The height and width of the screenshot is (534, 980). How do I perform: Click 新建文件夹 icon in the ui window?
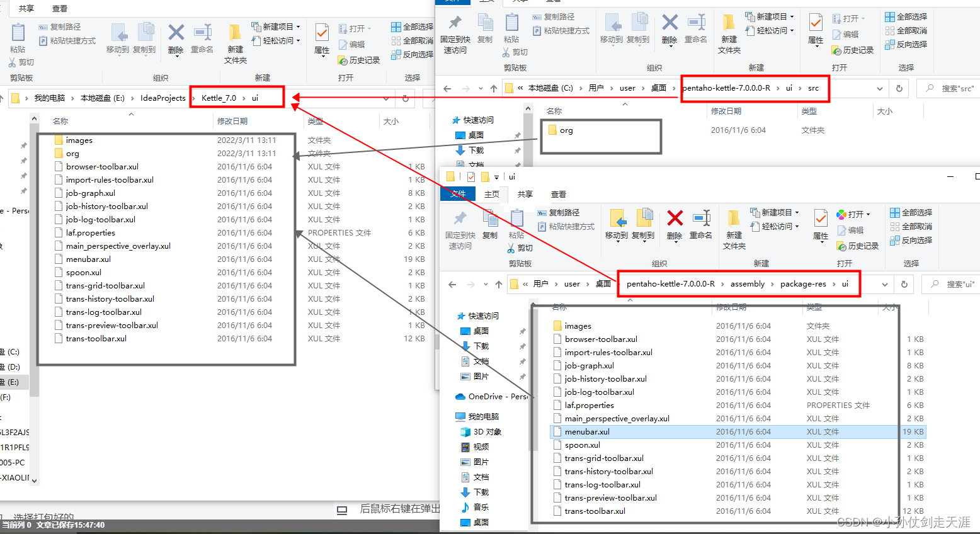tap(734, 219)
